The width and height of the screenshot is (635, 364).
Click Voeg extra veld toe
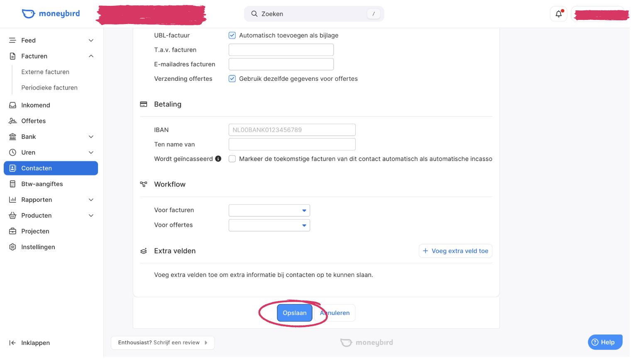(x=456, y=251)
